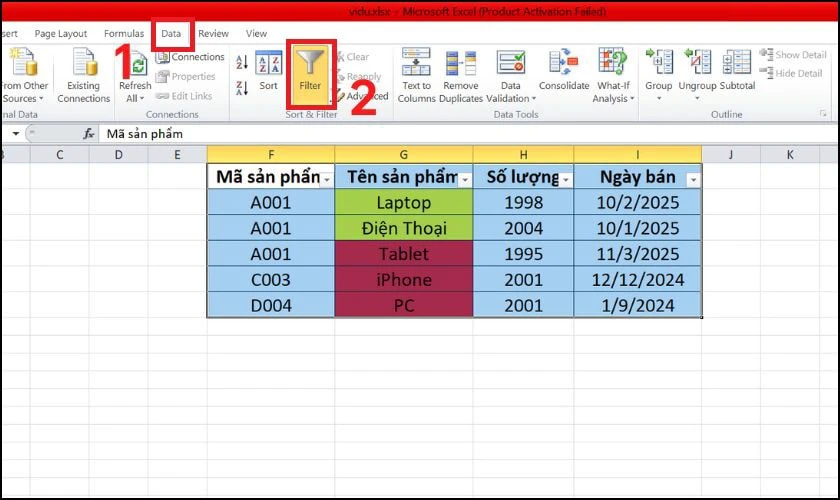Open the Consolidate tool

tap(564, 71)
